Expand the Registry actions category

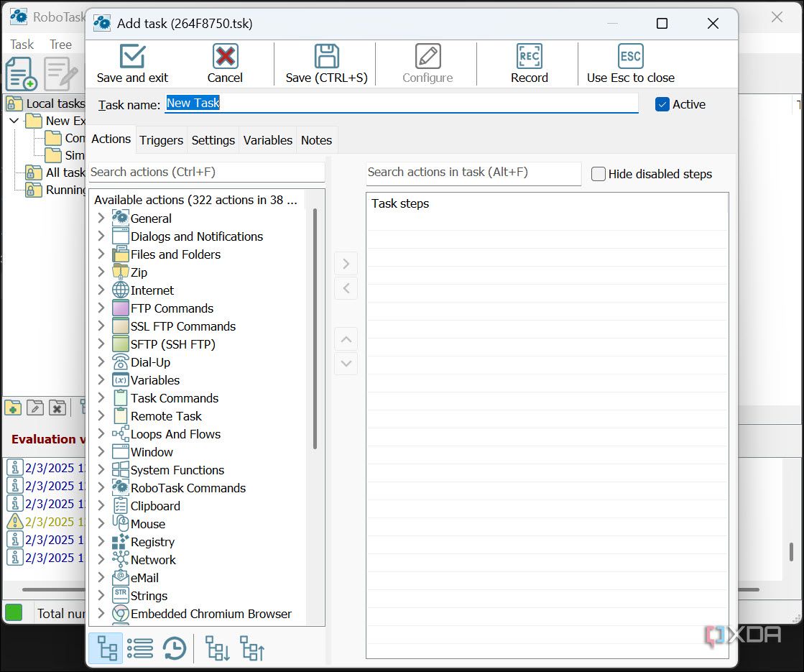coord(101,541)
